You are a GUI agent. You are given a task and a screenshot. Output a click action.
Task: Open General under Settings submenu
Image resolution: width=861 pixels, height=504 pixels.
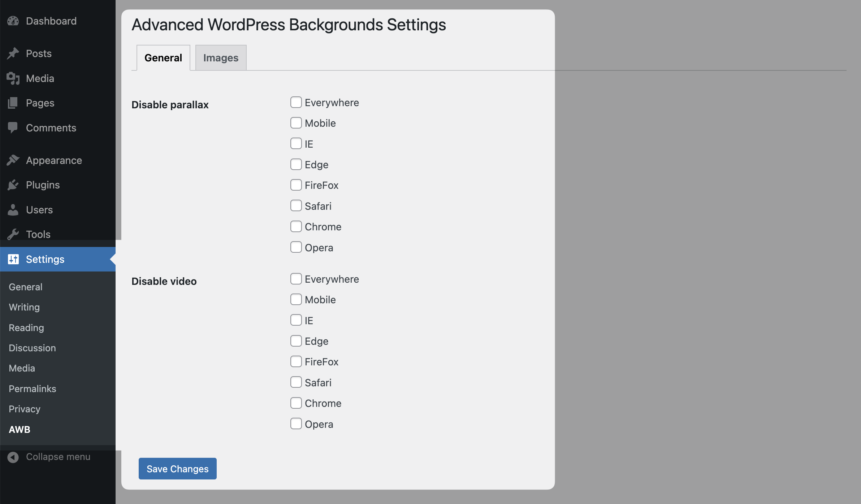[x=26, y=287]
